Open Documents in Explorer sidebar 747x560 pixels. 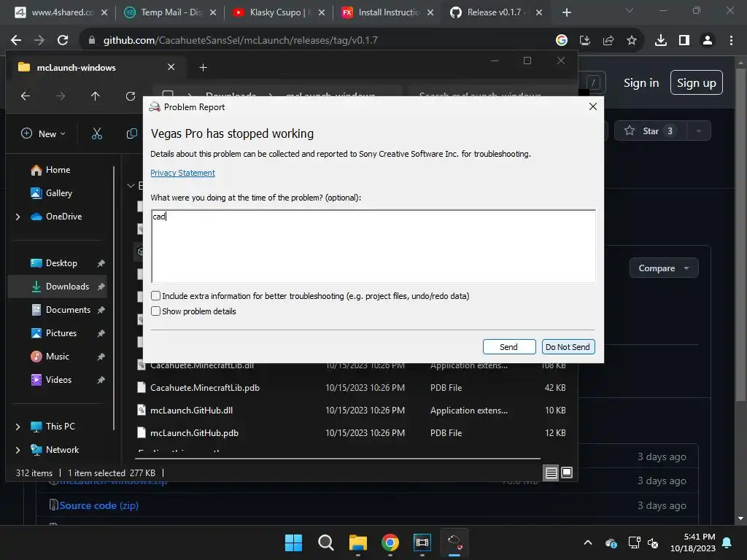[61, 309]
